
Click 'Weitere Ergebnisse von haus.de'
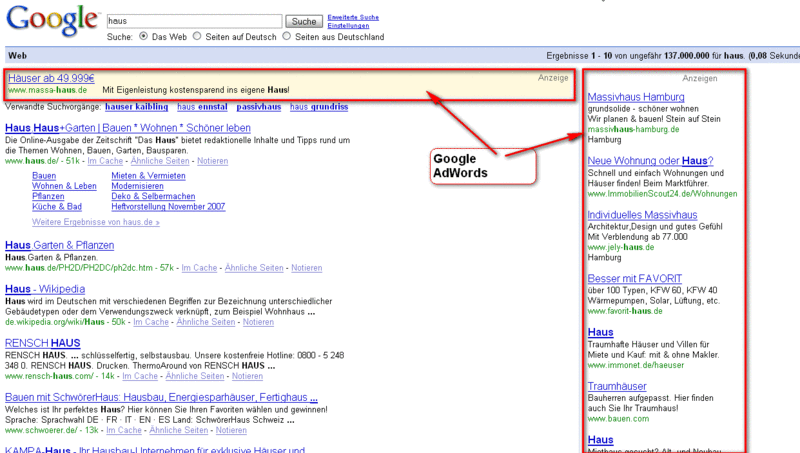[x=96, y=222]
